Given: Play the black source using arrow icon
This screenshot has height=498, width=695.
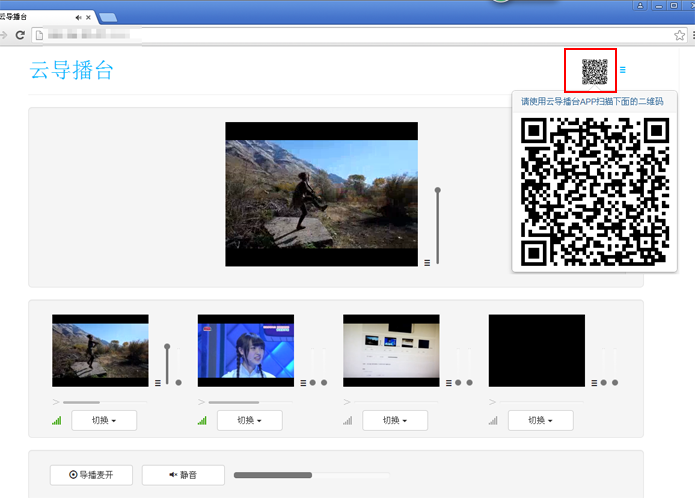Looking at the screenshot, I should tap(492, 402).
